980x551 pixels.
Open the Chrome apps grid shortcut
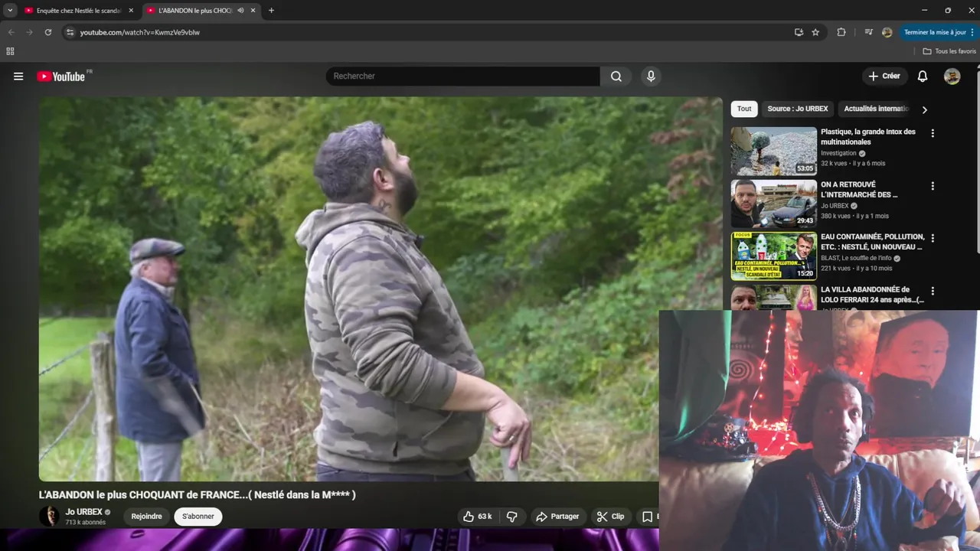[10, 51]
